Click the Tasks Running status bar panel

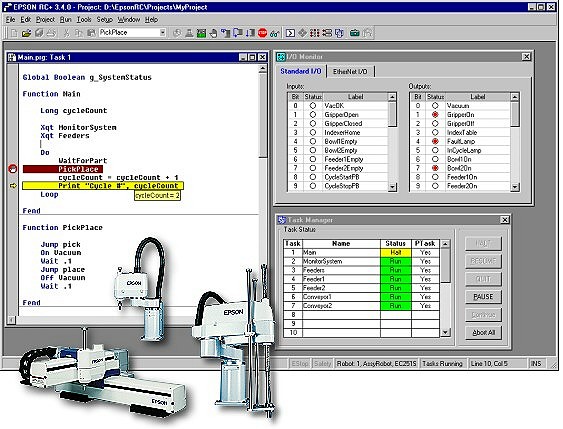tap(442, 364)
